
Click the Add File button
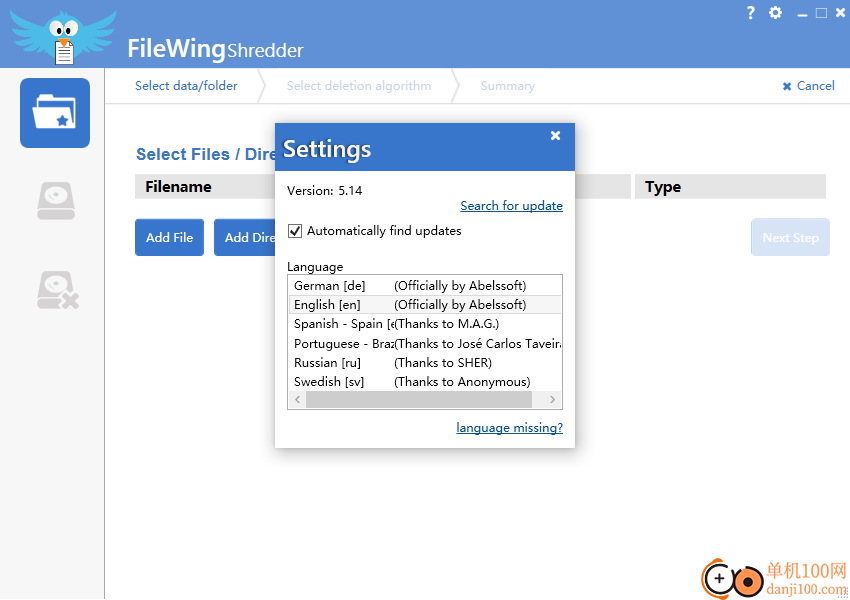click(169, 237)
